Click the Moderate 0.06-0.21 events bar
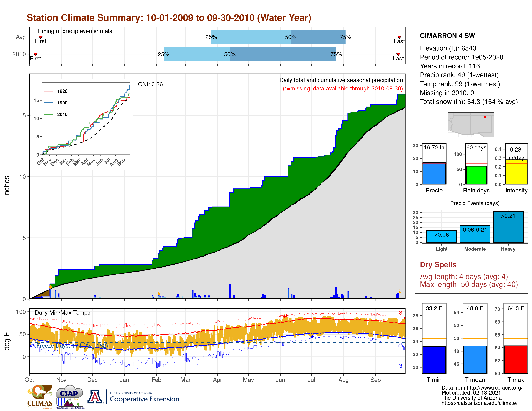The height and width of the screenshot is (411, 532). tap(475, 234)
